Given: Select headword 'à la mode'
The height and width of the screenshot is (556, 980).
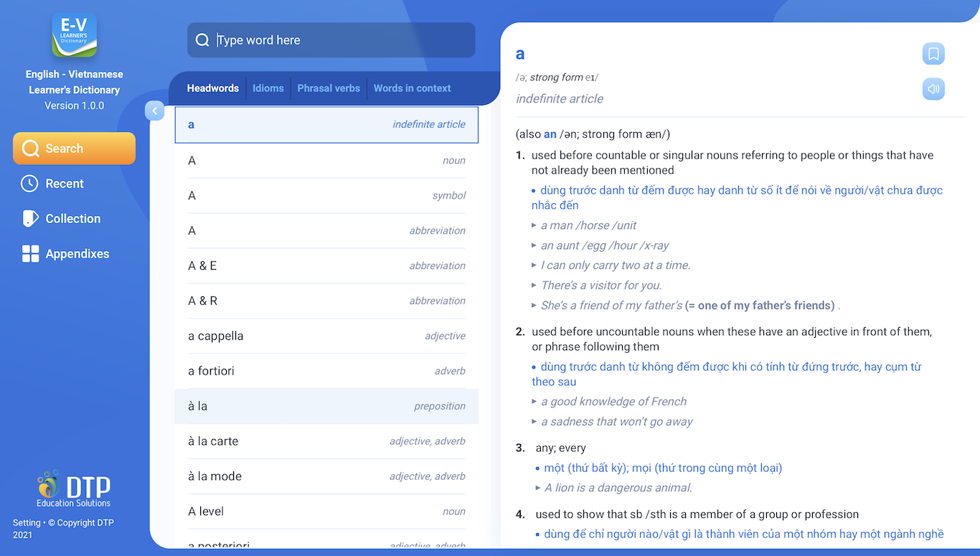Looking at the screenshot, I should (326, 477).
